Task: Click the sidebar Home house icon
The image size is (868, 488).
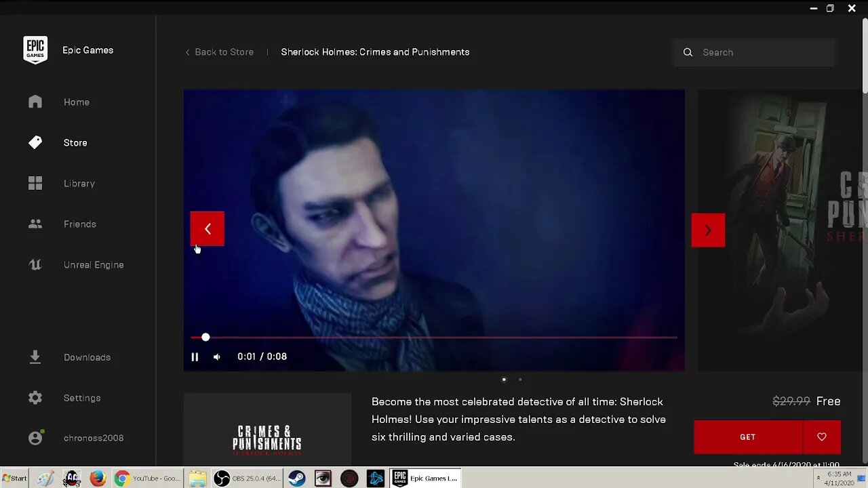Action: click(35, 102)
